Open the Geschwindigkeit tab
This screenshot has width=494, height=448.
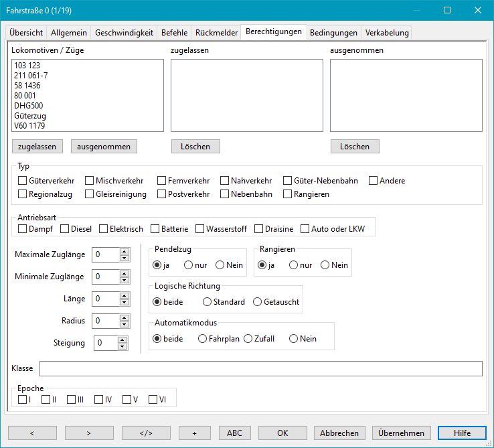pos(124,32)
